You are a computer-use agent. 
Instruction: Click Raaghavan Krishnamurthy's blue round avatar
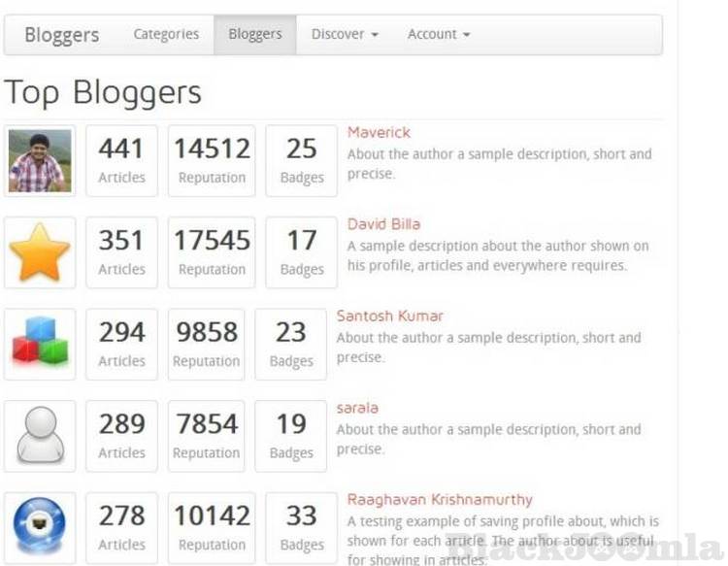[x=40, y=527]
